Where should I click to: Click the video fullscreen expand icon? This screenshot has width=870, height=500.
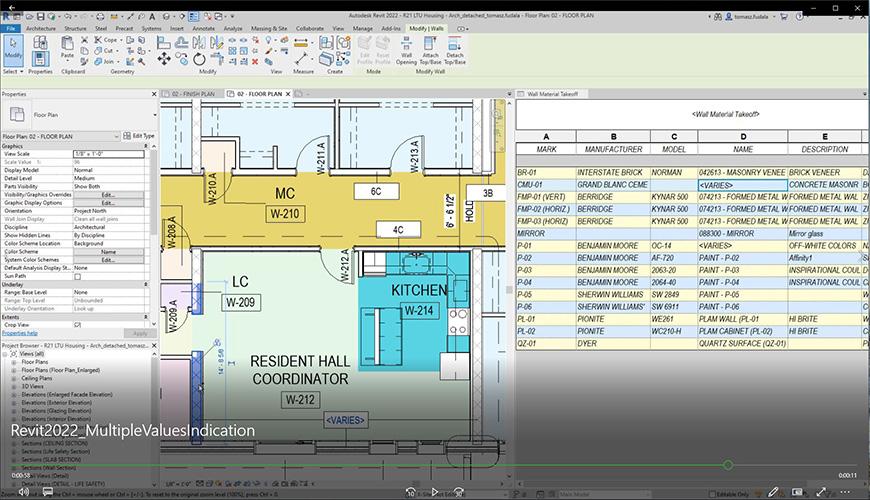tap(821, 492)
